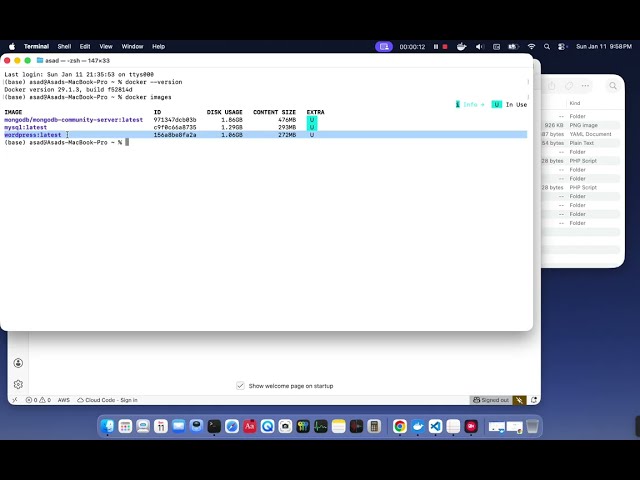Open Terminal from the Dock
The width and height of the screenshot is (640, 480).
214,427
